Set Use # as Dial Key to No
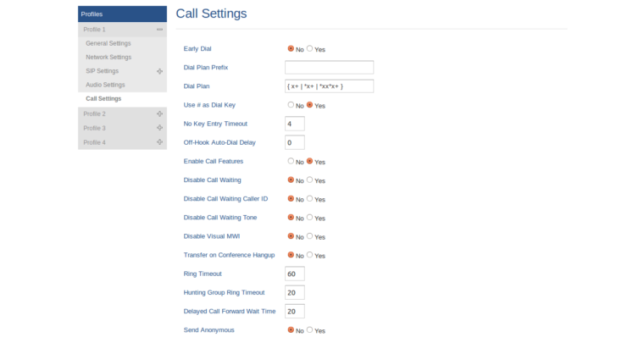Screen dimensions: 644x343 coord(291,105)
